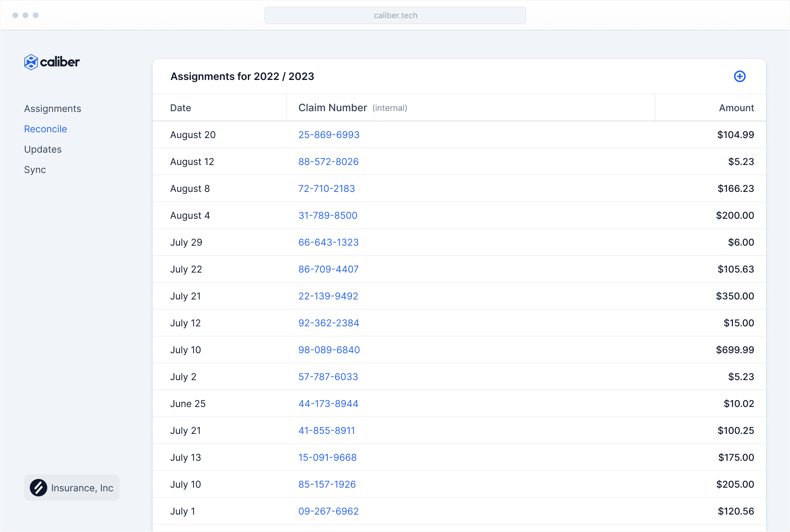Click the Caliber logo icon
790x532 pixels.
(31, 62)
